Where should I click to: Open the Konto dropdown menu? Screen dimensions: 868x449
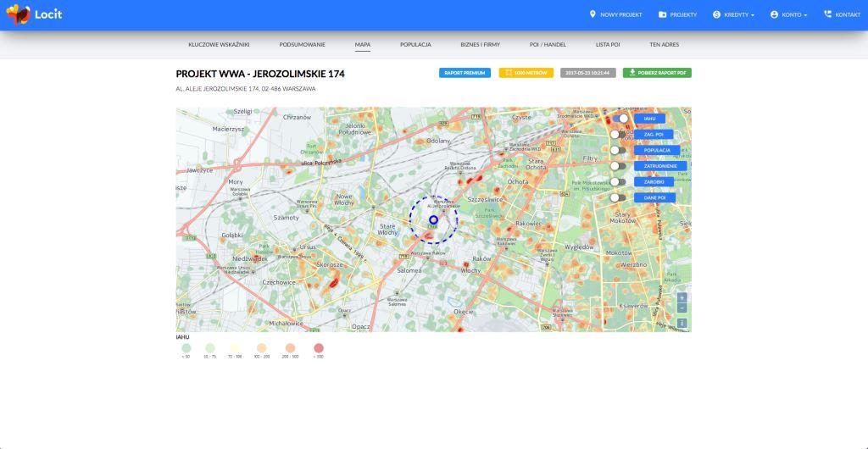[788, 14]
